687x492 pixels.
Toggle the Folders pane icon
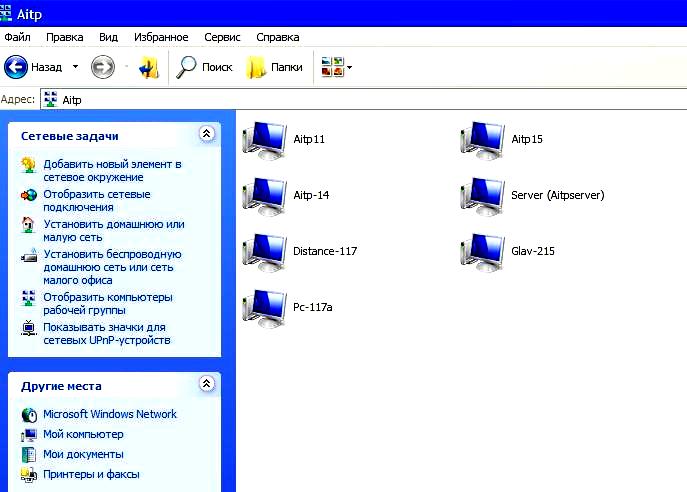pyautogui.click(x=256, y=67)
